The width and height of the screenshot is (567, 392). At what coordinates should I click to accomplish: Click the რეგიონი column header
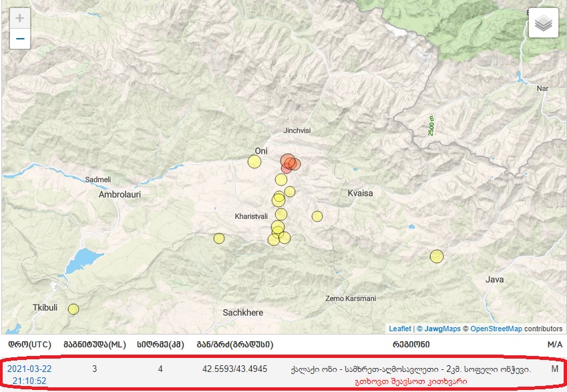(411, 345)
